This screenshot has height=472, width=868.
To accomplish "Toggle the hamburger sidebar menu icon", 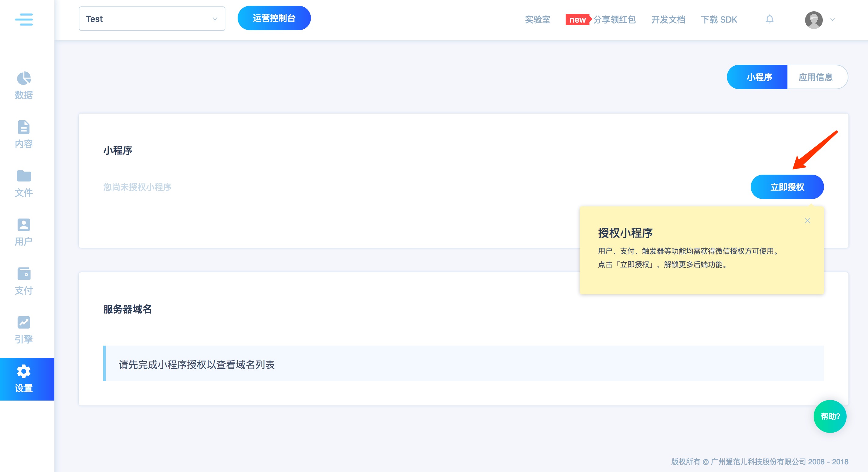I will (24, 20).
